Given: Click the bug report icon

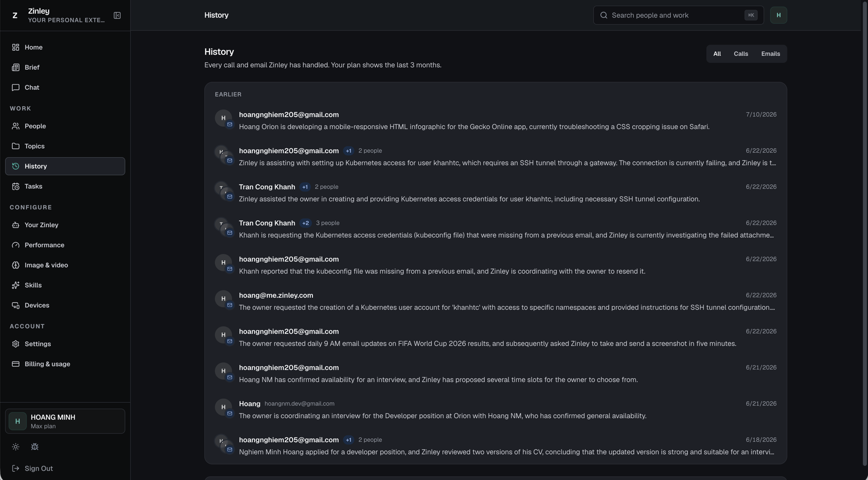Looking at the screenshot, I should coord(35,447).
